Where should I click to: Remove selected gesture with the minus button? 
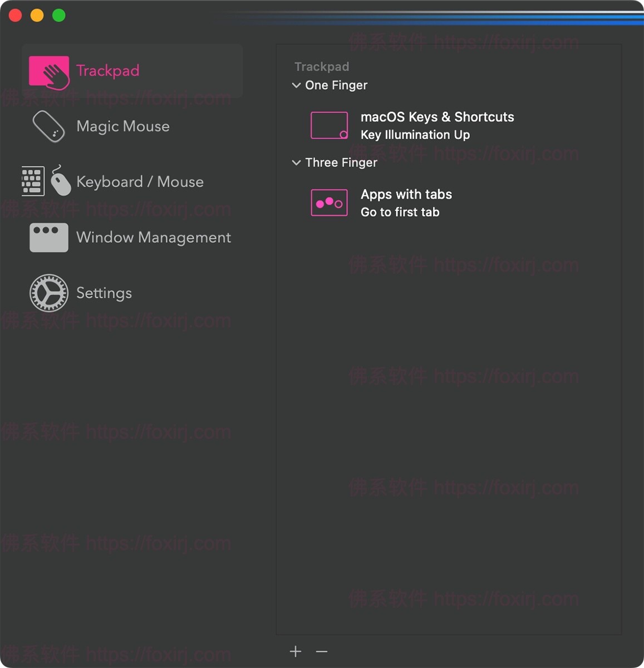(321, 651)
